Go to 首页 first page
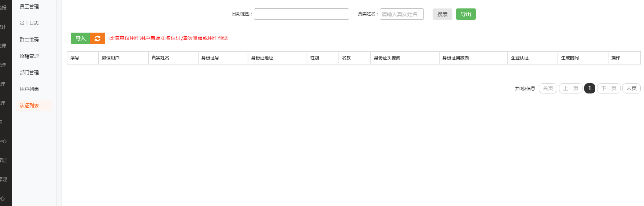Screen dimensions: 644x206 [x=548, y=88]
